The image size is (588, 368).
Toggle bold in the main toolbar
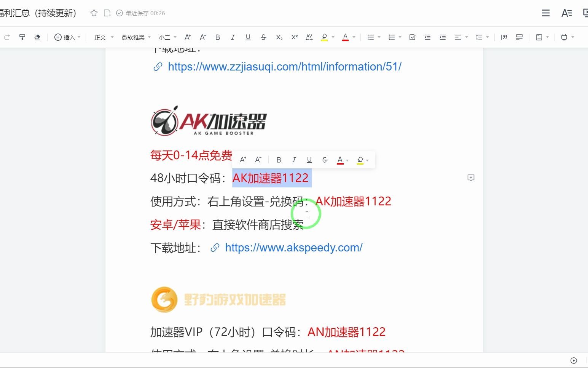[218, 37]
